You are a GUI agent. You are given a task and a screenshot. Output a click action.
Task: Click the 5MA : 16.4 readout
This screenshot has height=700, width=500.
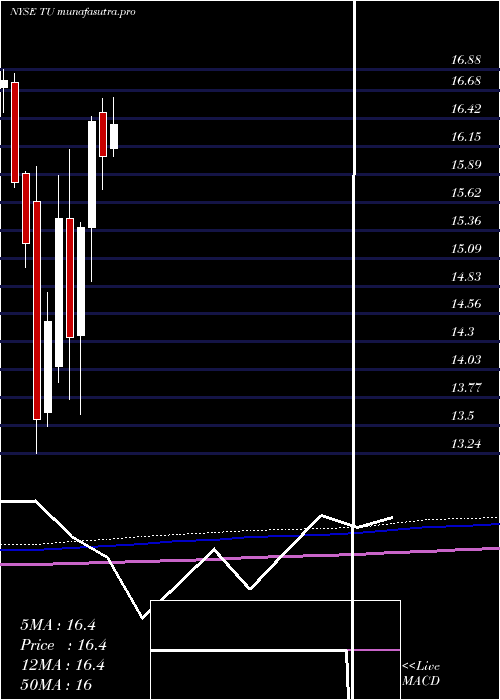[58, 625]
